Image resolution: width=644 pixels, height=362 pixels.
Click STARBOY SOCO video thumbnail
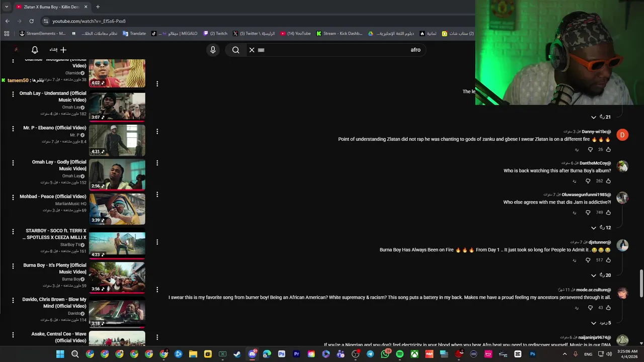117,244
